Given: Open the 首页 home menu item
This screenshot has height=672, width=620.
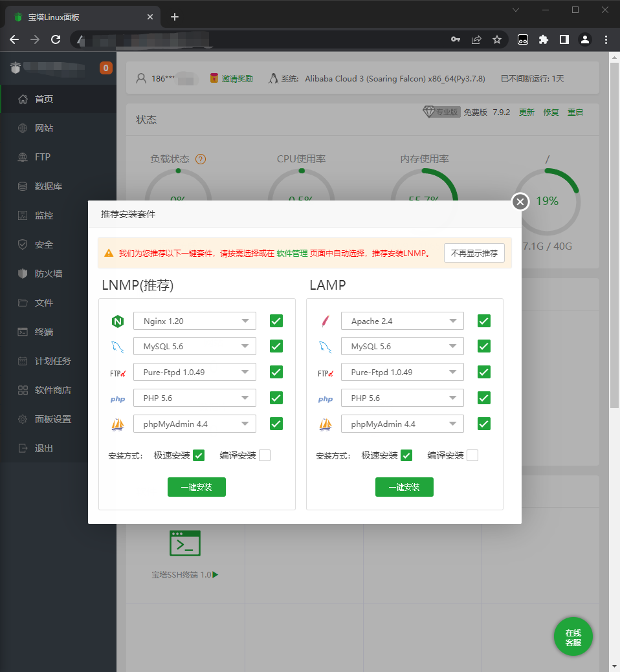Looking at the screenshot, I should [58, 99].
